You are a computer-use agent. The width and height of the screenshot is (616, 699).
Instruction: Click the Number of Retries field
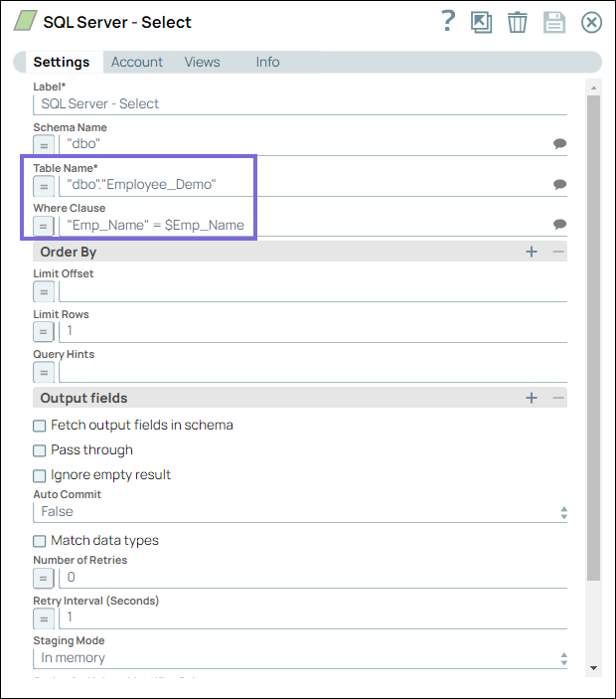[313, 578]
